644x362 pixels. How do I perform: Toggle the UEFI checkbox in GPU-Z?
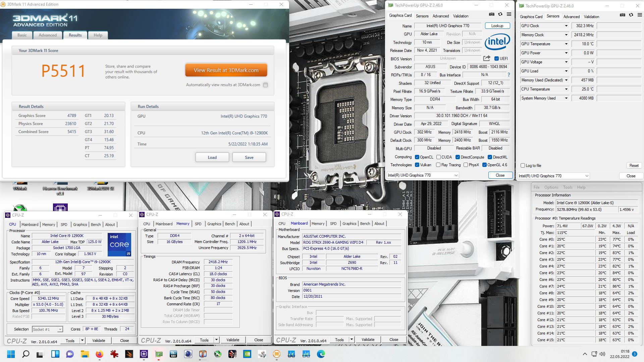[496, 58]
